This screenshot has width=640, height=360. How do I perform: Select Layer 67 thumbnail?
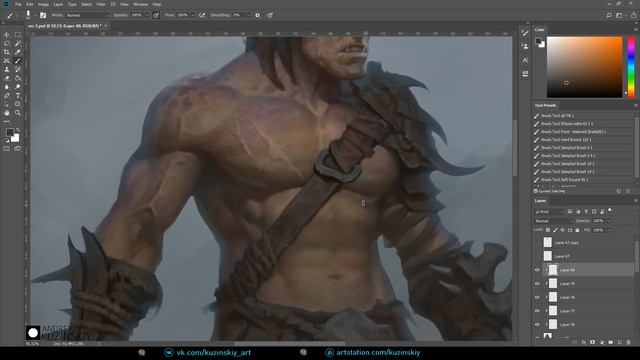(548, 256)
